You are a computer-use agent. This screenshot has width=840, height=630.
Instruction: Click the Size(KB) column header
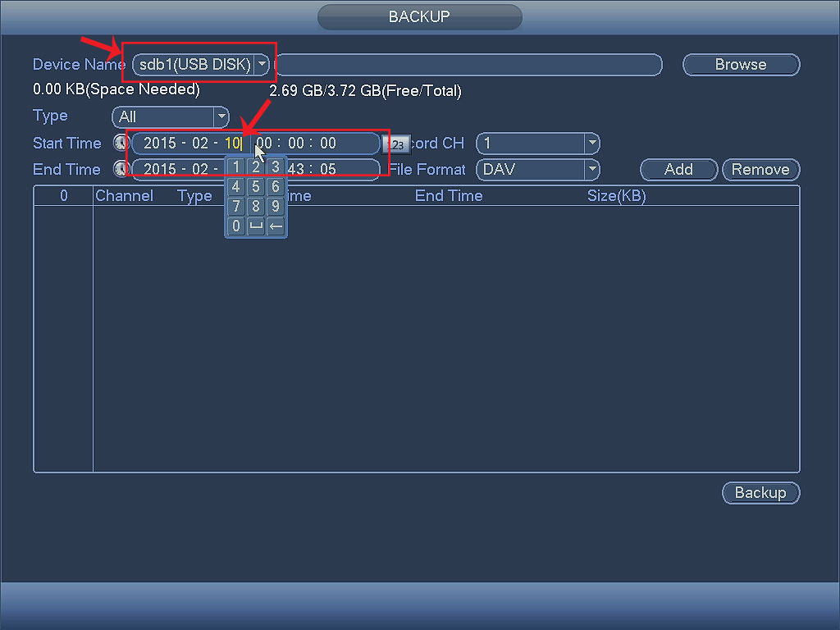(x=617, y=196)
